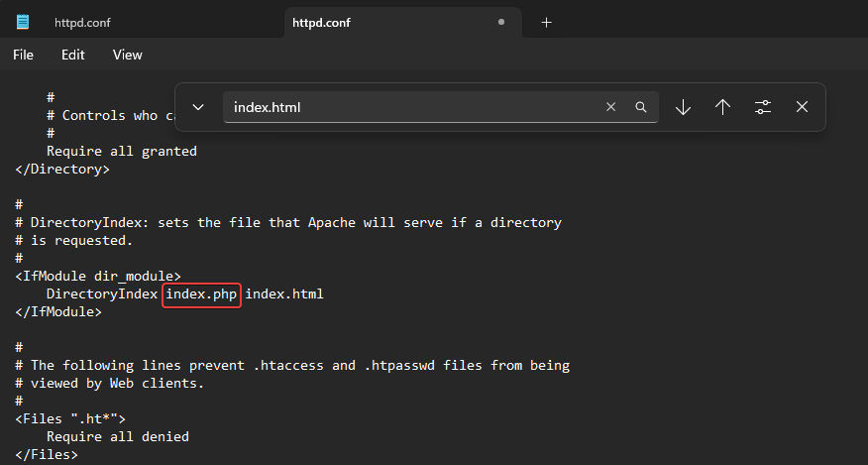868x465 pixels.
Task: Click the magnifier search icon
Action: (x=640, y=107)
